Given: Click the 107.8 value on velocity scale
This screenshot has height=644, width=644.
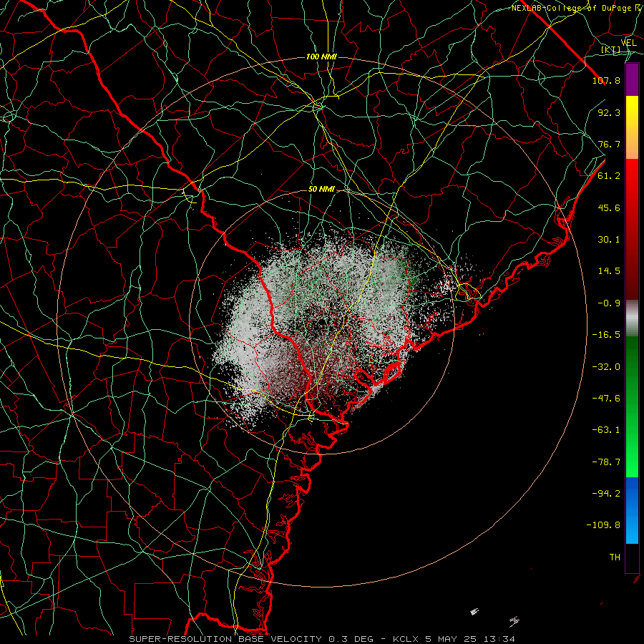Looking at the screenshot, I should [x=606, y=80].
